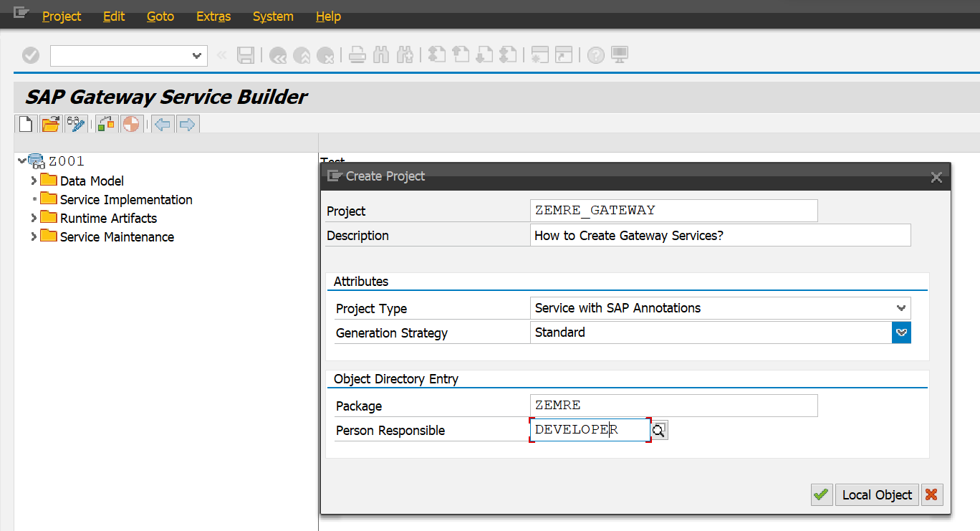The image size is (980, 531).
Task: Open the Project Type dropdown
Action: [x=901, y=308]
